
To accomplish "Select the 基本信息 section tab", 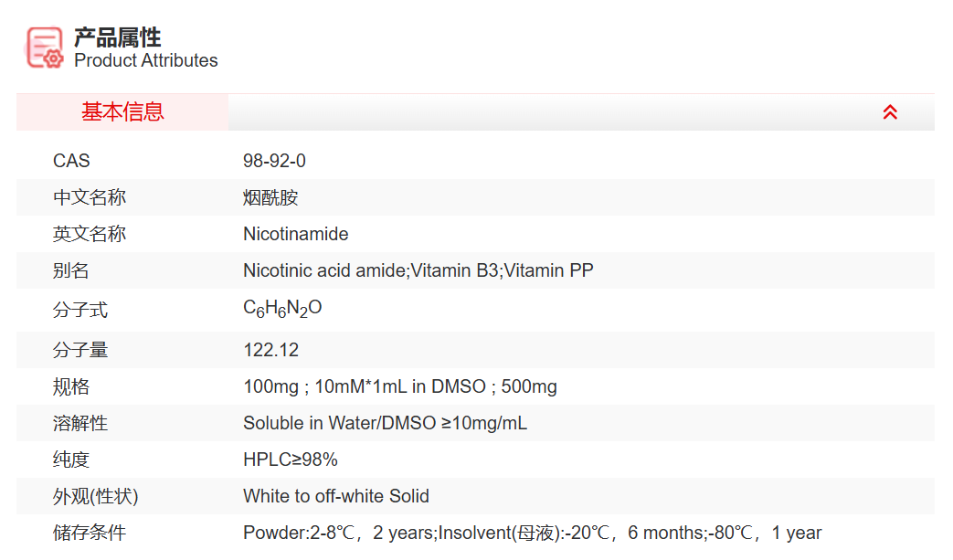I will coord(122,112).
